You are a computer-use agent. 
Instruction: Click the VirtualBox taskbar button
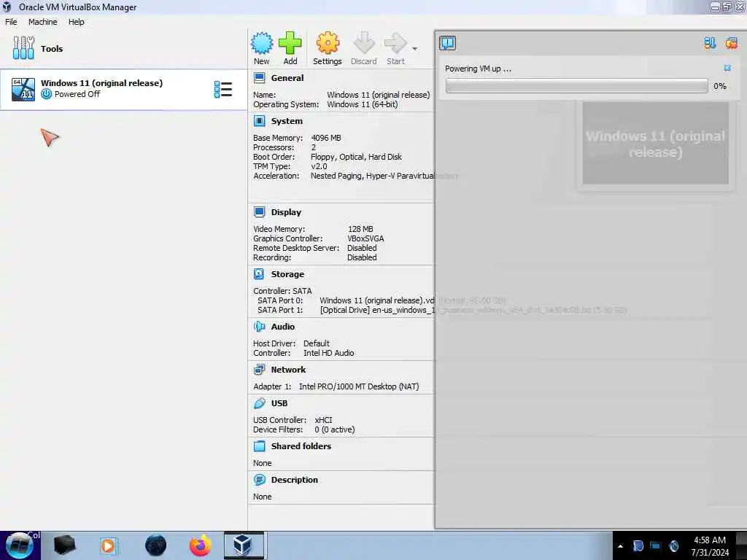[244, 545]
